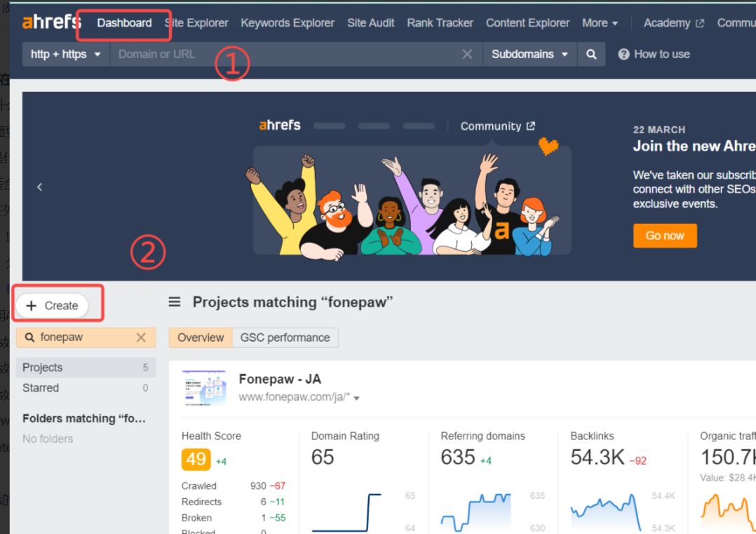Open Site Explorer in navigation
756x534 pixels.
pos(196,23)
